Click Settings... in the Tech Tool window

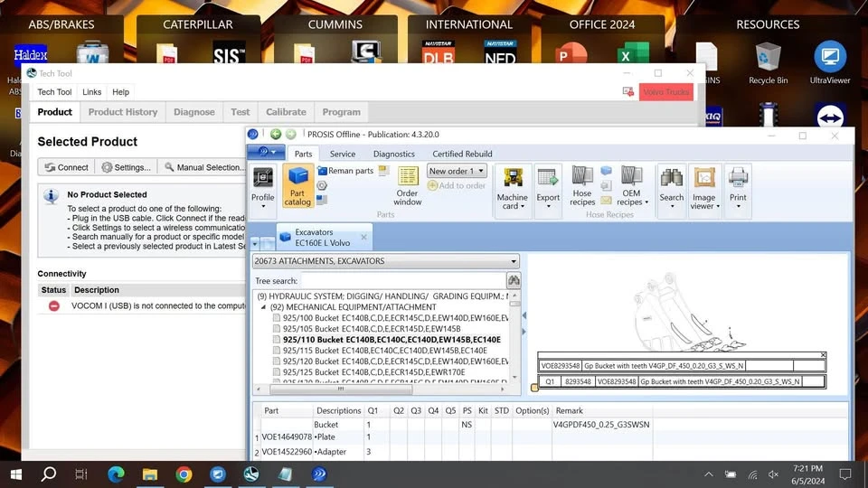(127, 167)
